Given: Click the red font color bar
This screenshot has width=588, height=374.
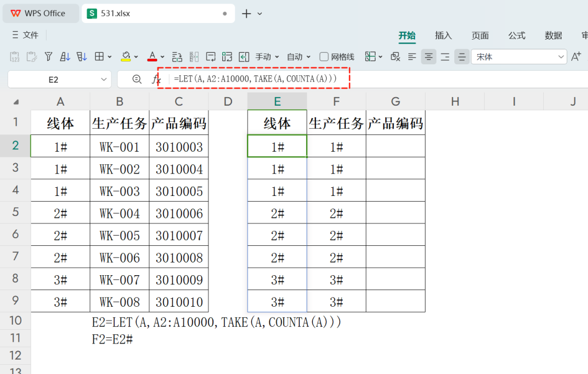Looking at the screenshot, I should (152, 60).
